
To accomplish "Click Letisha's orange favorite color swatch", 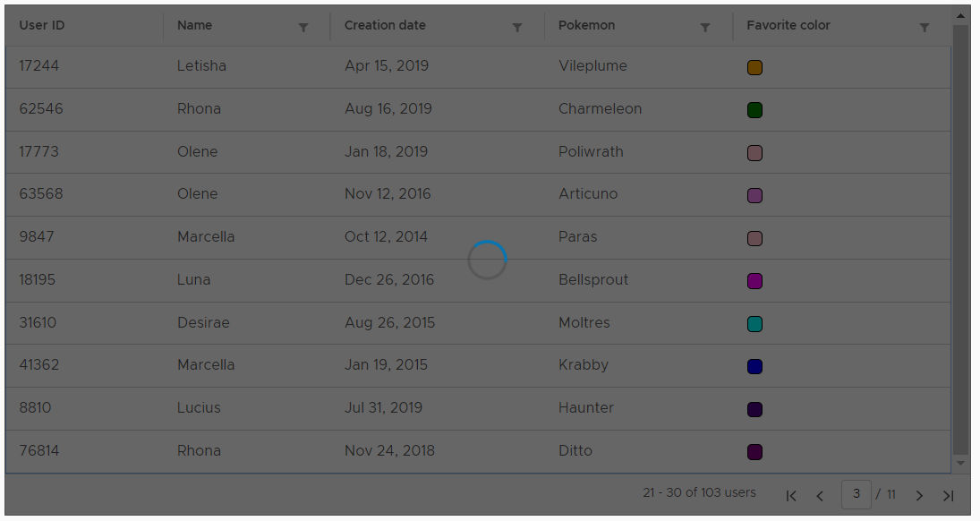I will click(754, 67).
